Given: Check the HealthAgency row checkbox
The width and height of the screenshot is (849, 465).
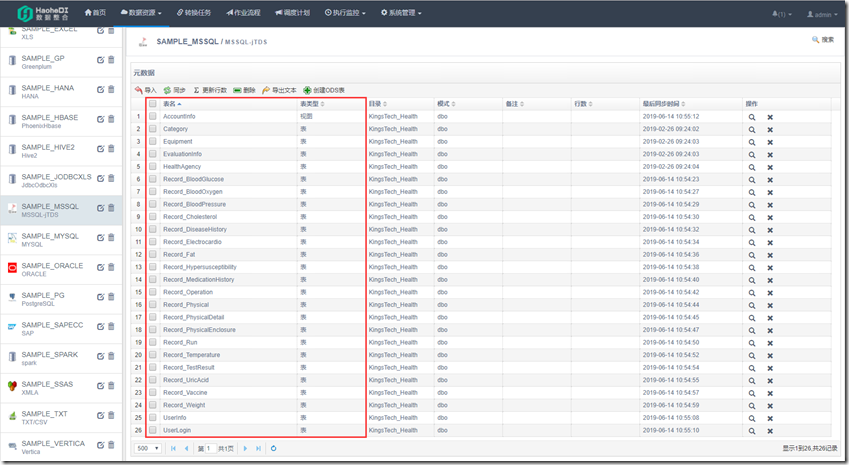Looking at the screenshot, I should coord(153,166).
